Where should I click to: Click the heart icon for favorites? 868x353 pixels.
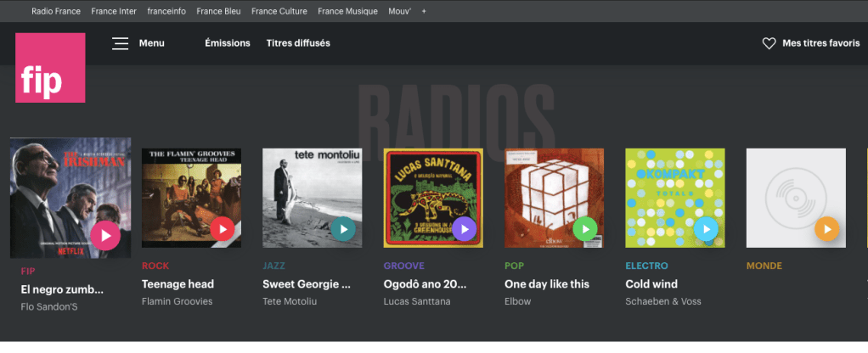click(x=769, y=43)
